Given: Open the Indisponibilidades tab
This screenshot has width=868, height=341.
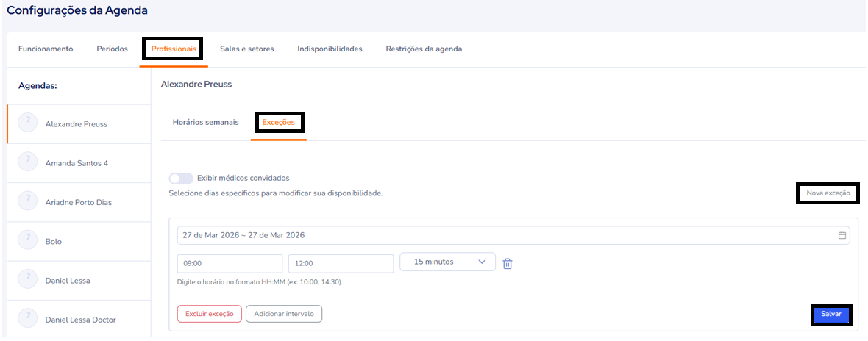Looking at the screenshot, I should [x=330, y=49].
